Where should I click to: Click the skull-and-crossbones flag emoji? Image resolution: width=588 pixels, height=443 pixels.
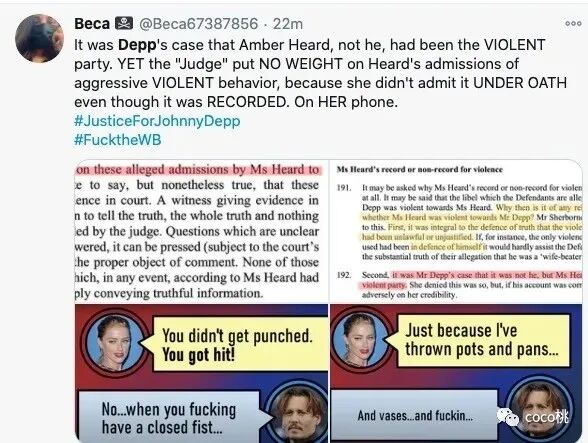124,23
